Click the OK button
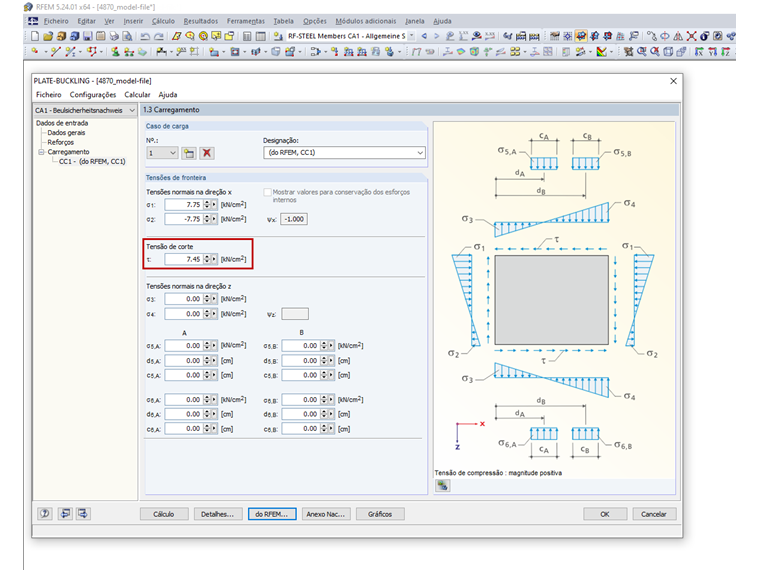Viewport: 760px width, 570px height. tap(605, 514)
